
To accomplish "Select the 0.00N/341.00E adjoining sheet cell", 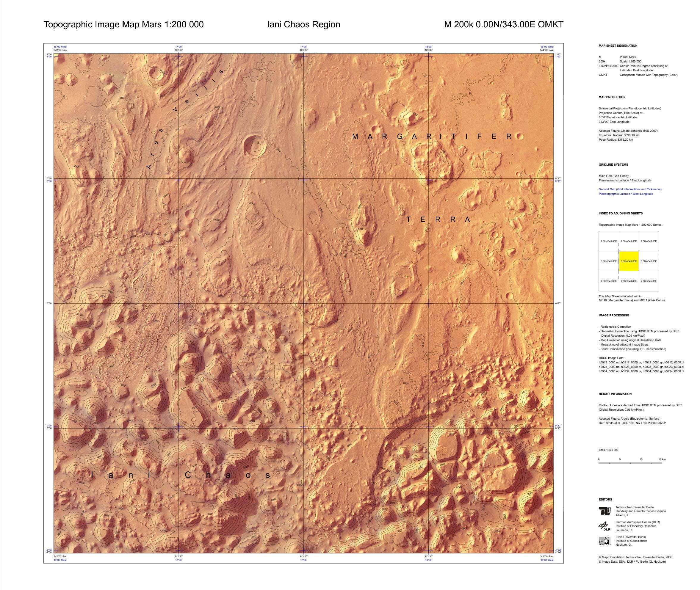I will (609, 261).
